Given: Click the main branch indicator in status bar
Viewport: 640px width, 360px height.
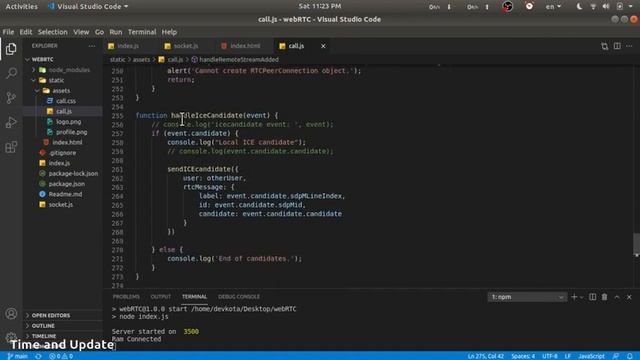Looking at the screenshot, I should click(x=17, y=356).
